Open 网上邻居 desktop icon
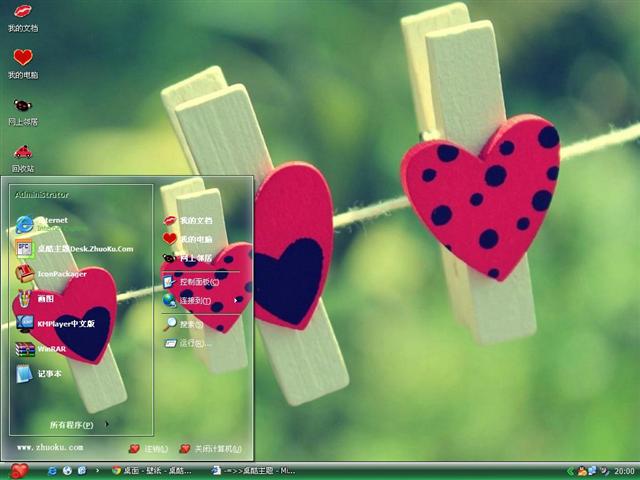 click(x=22, y=106)
